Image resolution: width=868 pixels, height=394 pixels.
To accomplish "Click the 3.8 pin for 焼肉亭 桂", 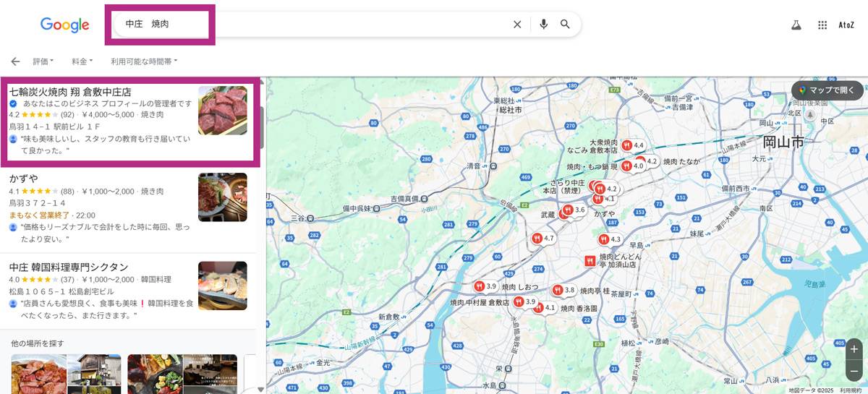I will point(563,290).
